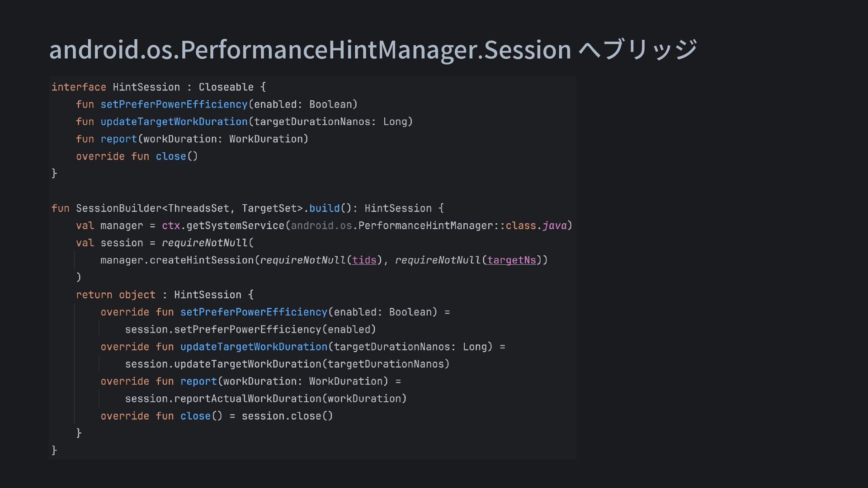Click the pink 'ctx' variable
The image size is (868, 488).
click(171, 225)
